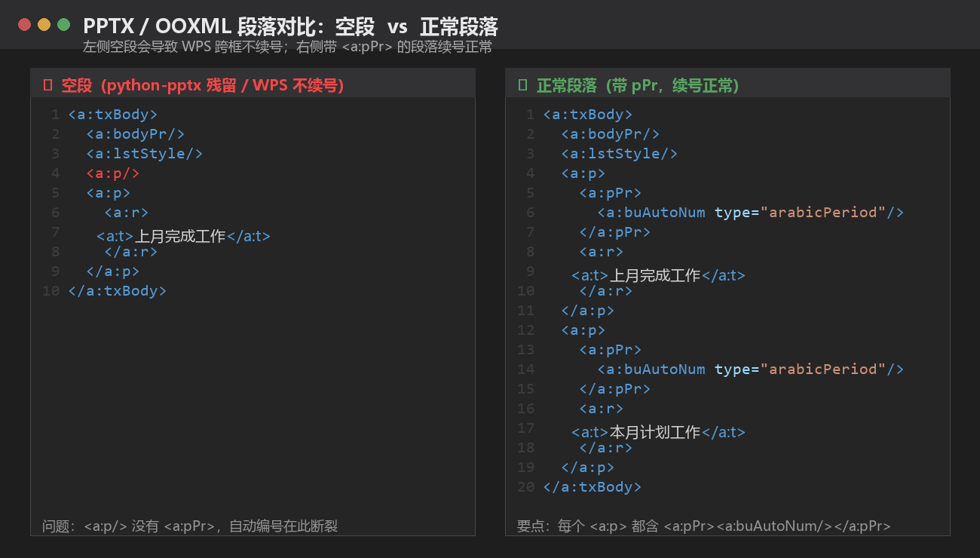Screen dimensions: 980x558
Task: Click line 6 <a:r> in the 空段 panel
Action: coord(127,213)
